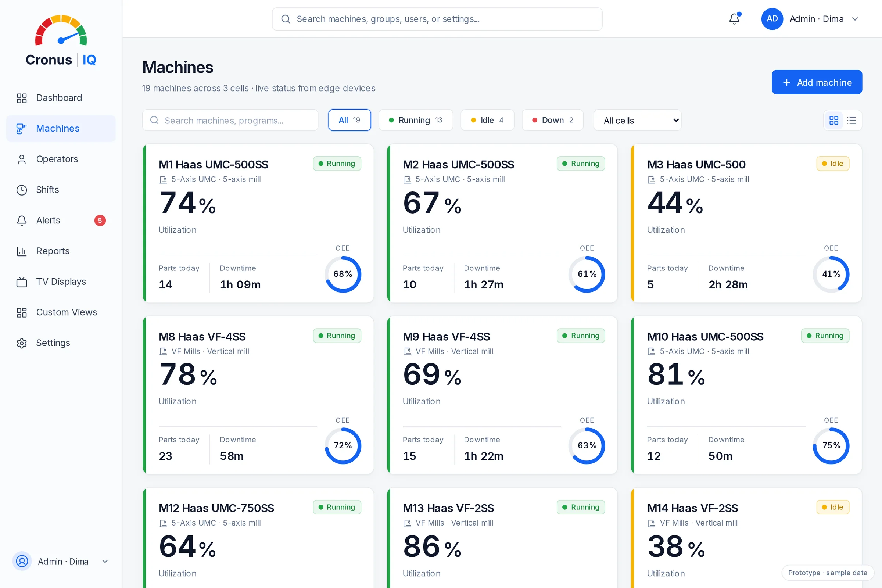Open the Dashboard sidebar item
The height and width of the screenshot is (588, 882).
[x=61, y=98]
